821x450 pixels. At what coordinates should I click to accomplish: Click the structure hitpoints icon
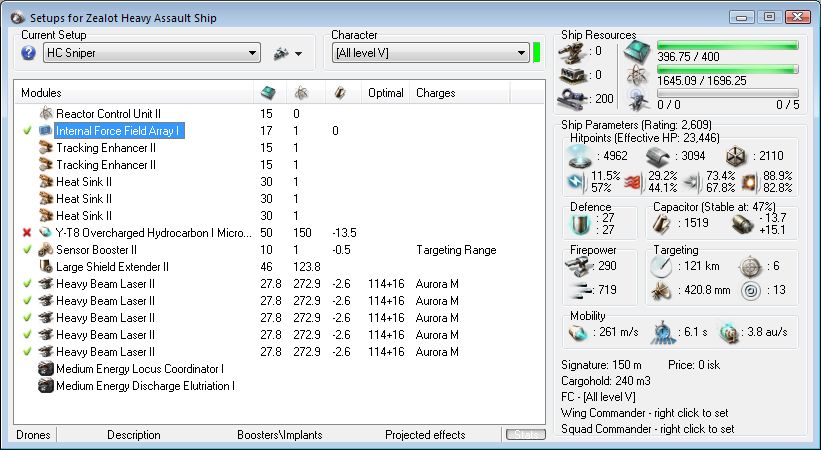pos(736,156)
